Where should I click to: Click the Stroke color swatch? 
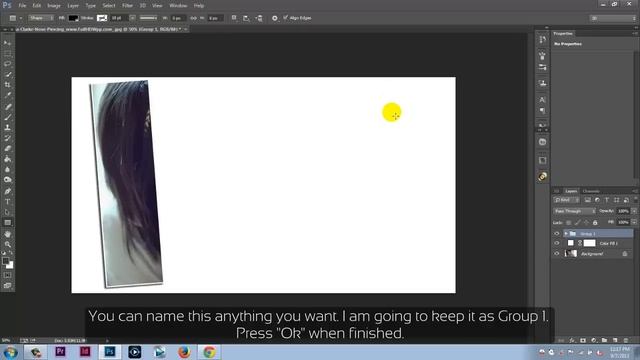tap(102, 18)
